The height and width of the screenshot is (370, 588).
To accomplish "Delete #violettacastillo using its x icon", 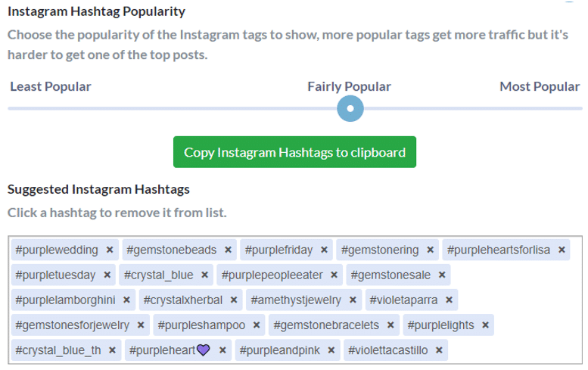I will 439,350.
